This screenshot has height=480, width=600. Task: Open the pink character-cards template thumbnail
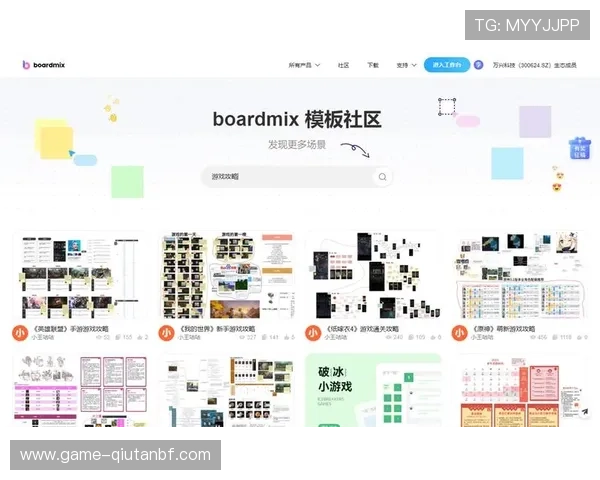pos(80,390)
